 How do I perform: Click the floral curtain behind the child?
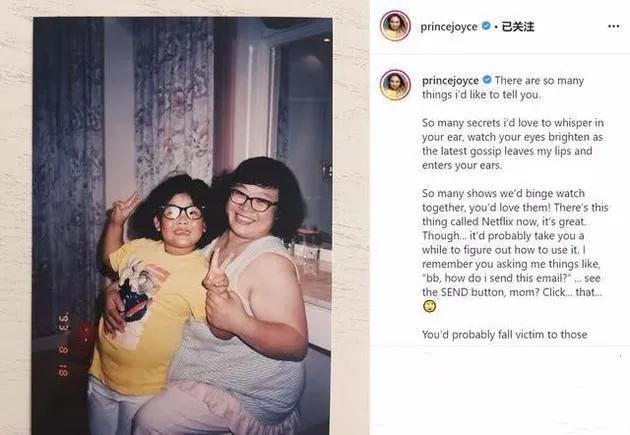click(173, 100)
